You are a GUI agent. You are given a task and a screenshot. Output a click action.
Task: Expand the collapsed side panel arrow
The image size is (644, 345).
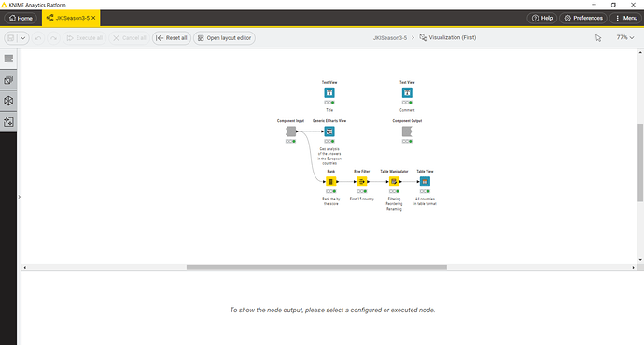tap(19, 197)
